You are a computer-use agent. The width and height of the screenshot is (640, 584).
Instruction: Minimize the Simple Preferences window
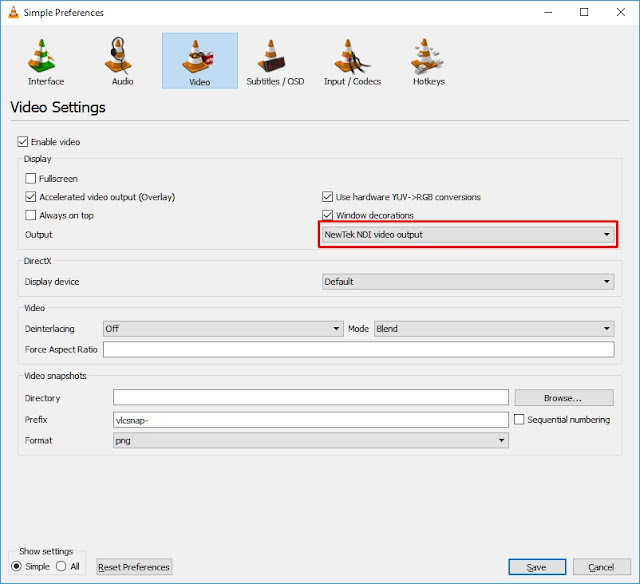click(x=548, y=12)
